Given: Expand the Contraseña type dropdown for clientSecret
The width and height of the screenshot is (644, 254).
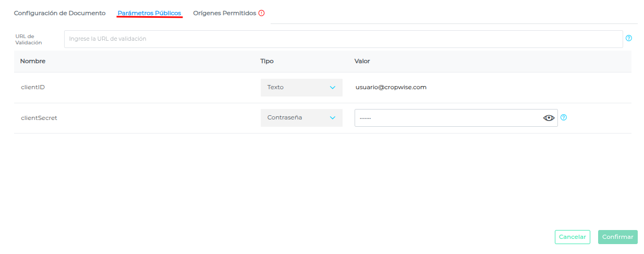Looking at the screenshot, I should click(x=301, y=118).
